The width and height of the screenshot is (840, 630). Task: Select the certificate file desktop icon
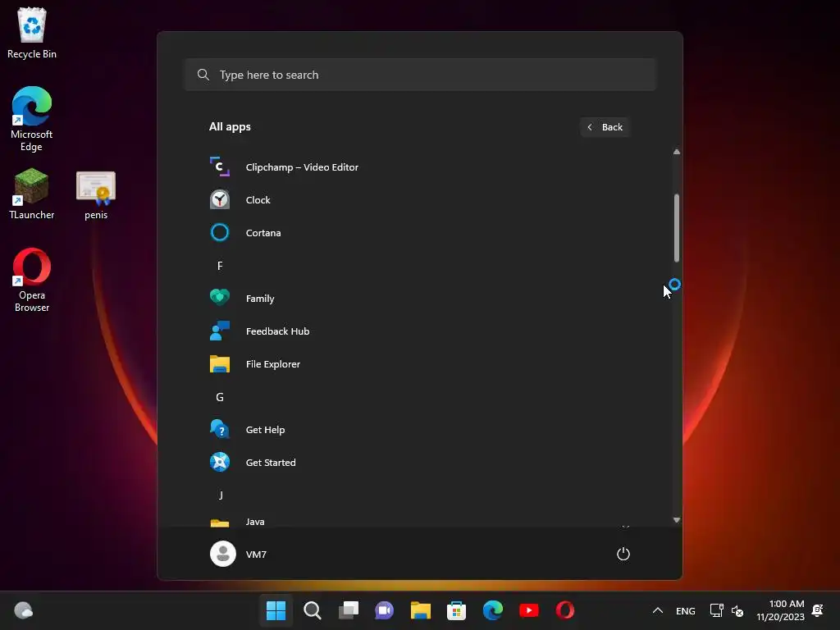(96, 195)
